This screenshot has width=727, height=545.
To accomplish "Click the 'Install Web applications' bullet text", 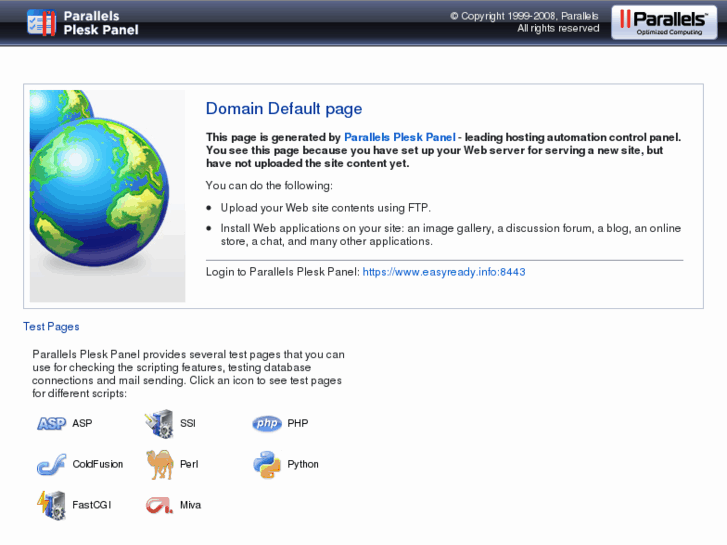I will 451,235.
